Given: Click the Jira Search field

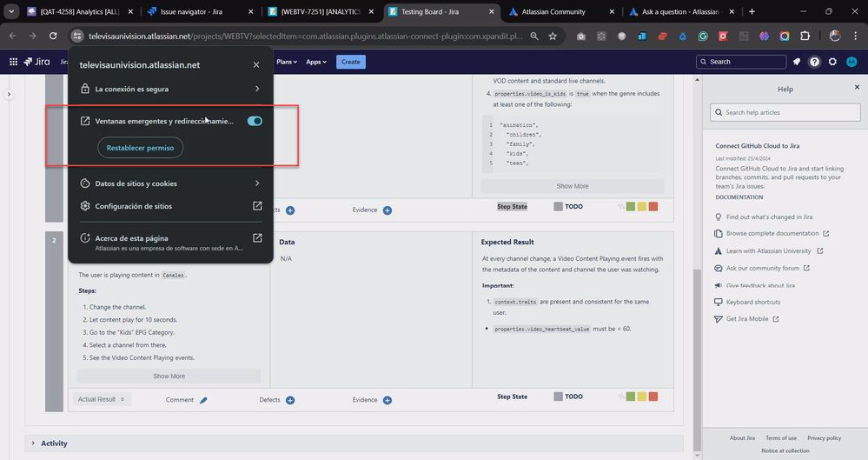Looking at the screenshot, I should [x=740, y=62].
